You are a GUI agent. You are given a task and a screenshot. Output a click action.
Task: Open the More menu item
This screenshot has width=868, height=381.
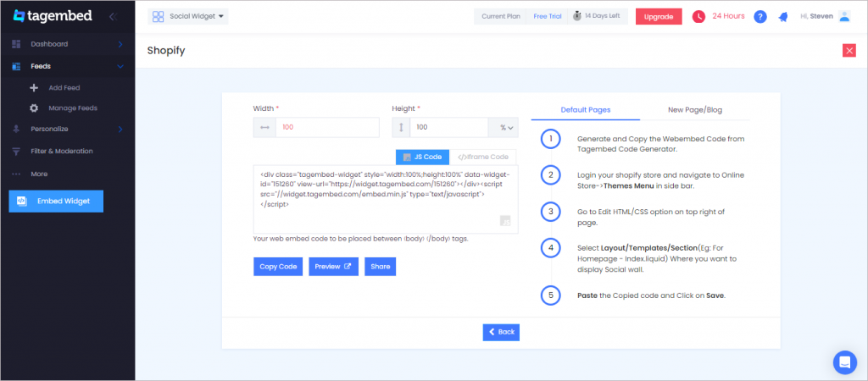[39, 174]
